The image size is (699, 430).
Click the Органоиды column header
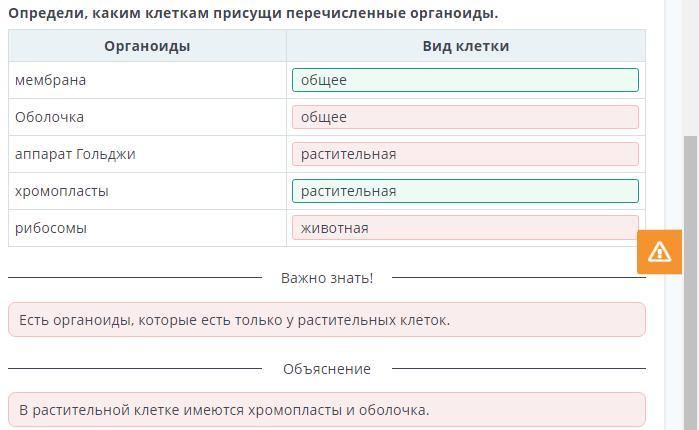tap(147, 46)
